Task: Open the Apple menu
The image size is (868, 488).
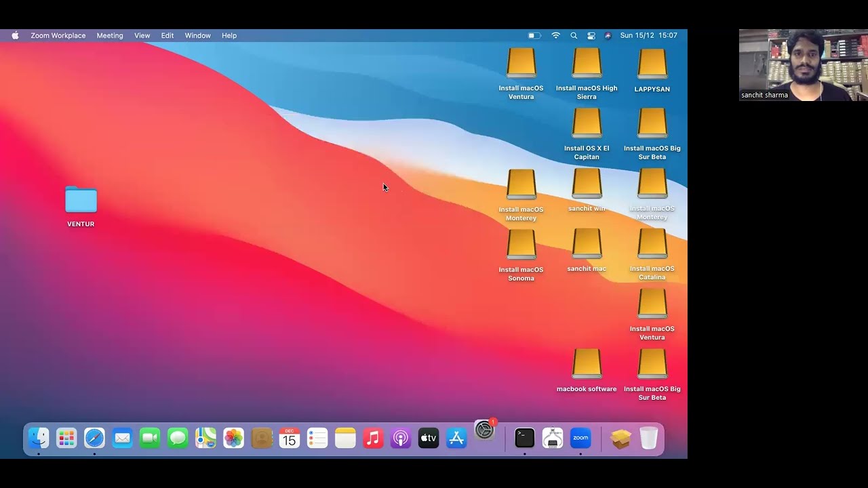Action: tap(15, 35)
